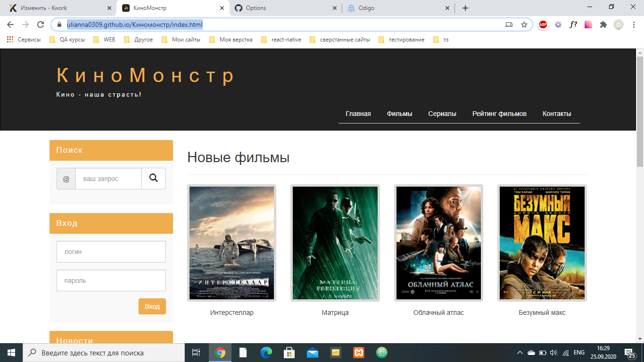Image resolution: width=644 pixels, height=362 pixels.
Task: Open a new tab with plus icon
Action: (x=465, y=8)
